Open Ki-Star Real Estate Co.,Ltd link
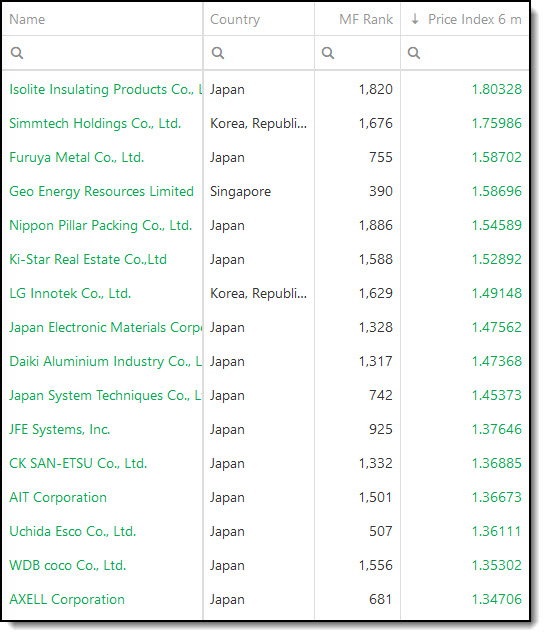546x637 pixels. tap(88, 260)
